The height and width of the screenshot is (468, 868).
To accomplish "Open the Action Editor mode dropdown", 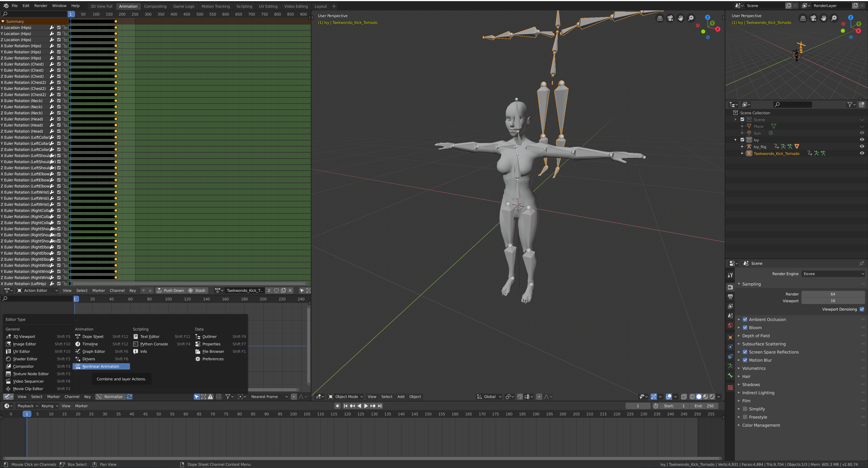I will 37,290.
